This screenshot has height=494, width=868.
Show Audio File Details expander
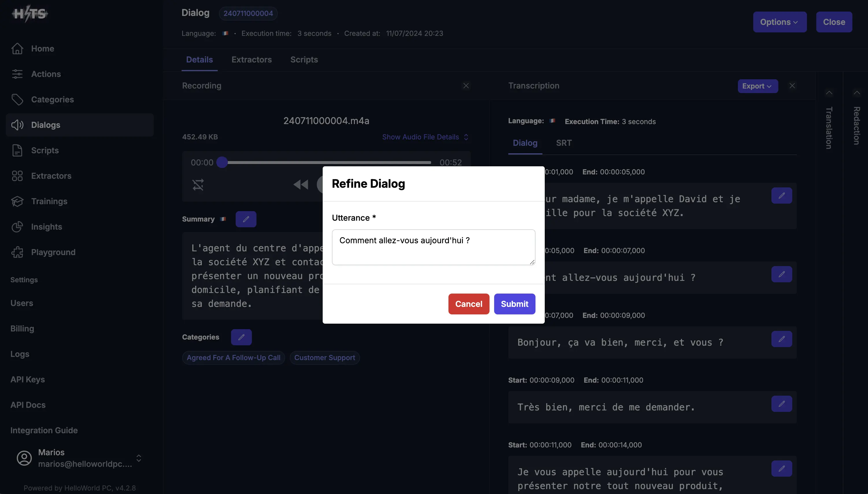(426, 137)
